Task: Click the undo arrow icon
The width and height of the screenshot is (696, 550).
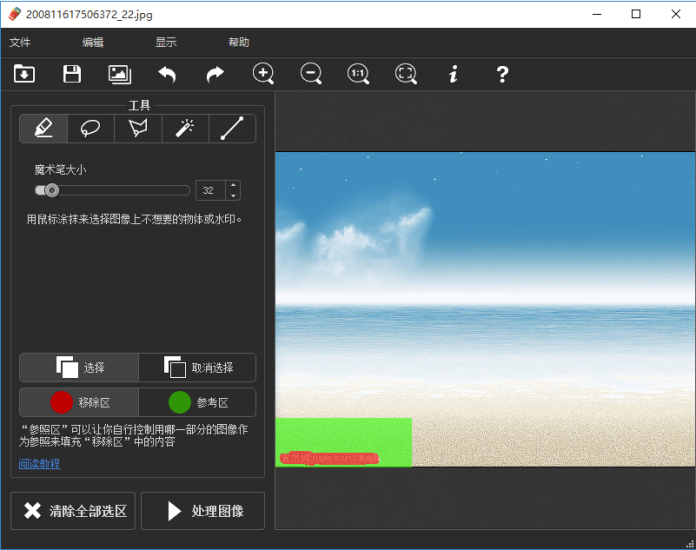Action: [167, 74]
